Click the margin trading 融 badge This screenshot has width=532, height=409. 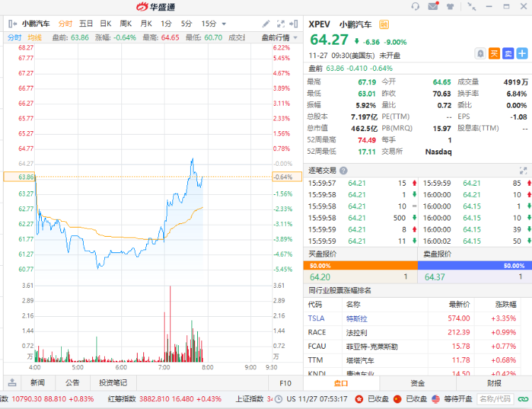pyautogui.click(x=384, y=24)
